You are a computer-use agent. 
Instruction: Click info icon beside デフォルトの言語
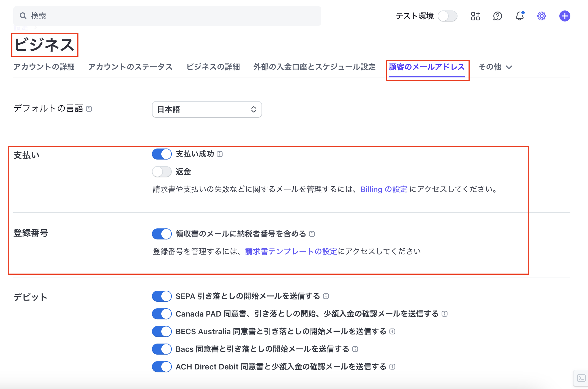[89, 109]
